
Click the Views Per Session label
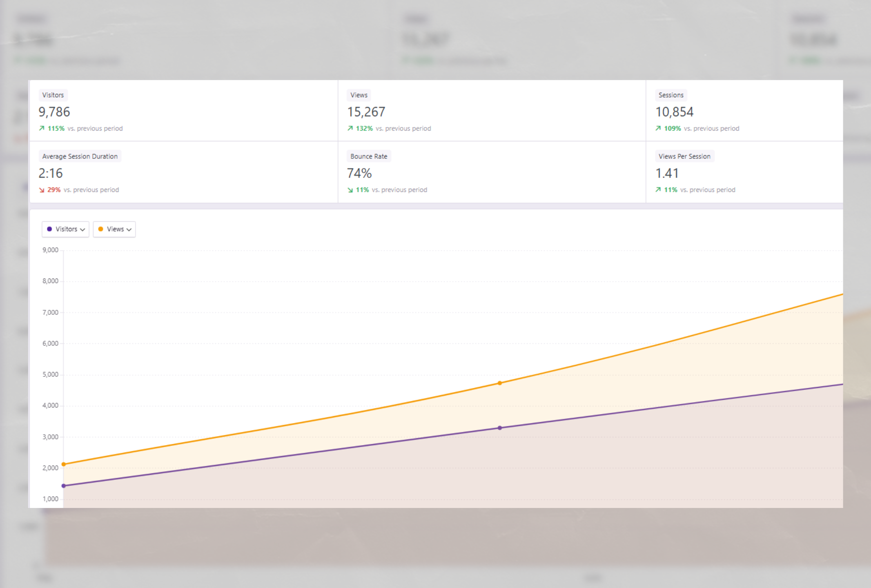pyautogui.click(x=684, y=156)
